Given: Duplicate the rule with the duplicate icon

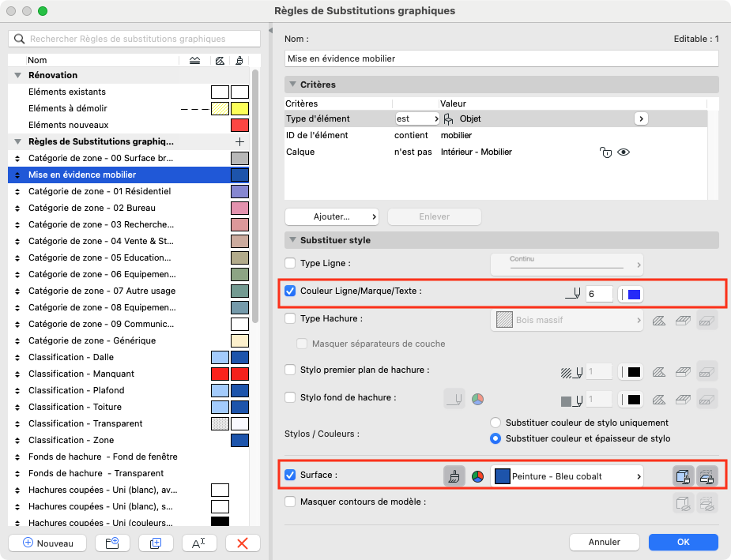Looking at the screenshot, I should pos(156,543).
